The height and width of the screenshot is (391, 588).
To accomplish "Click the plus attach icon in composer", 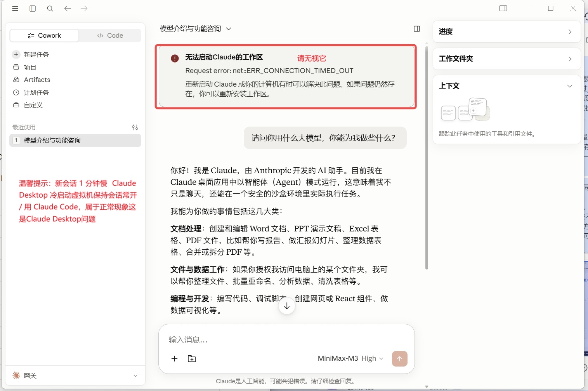I will (175, 358).
